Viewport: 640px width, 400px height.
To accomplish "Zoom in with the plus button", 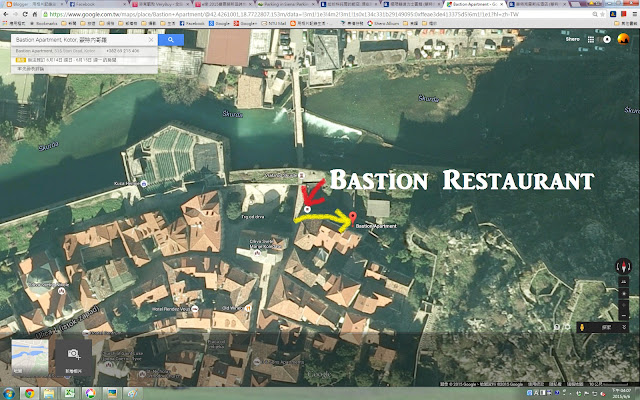I will point(624,305).
